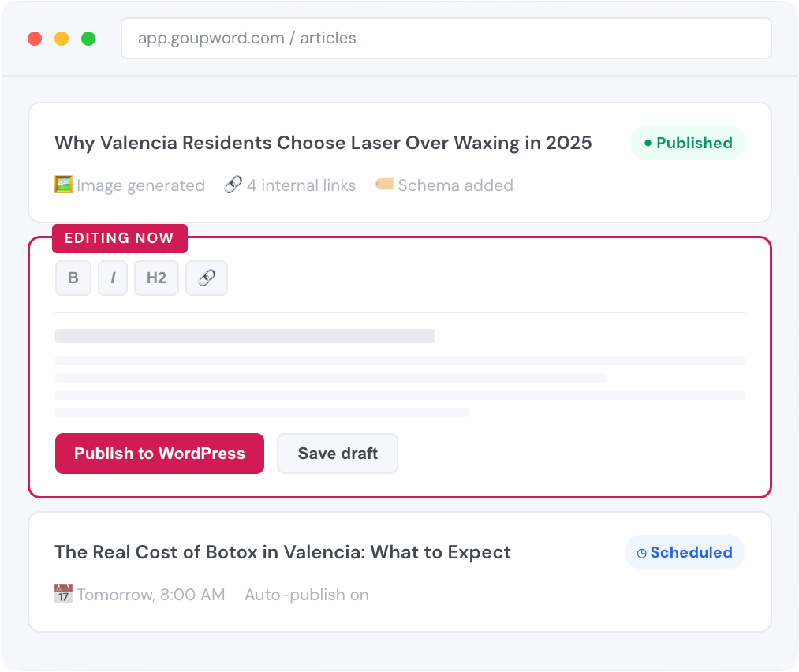
Task: Select the laser-over-waxing article title
Action: 322,143
